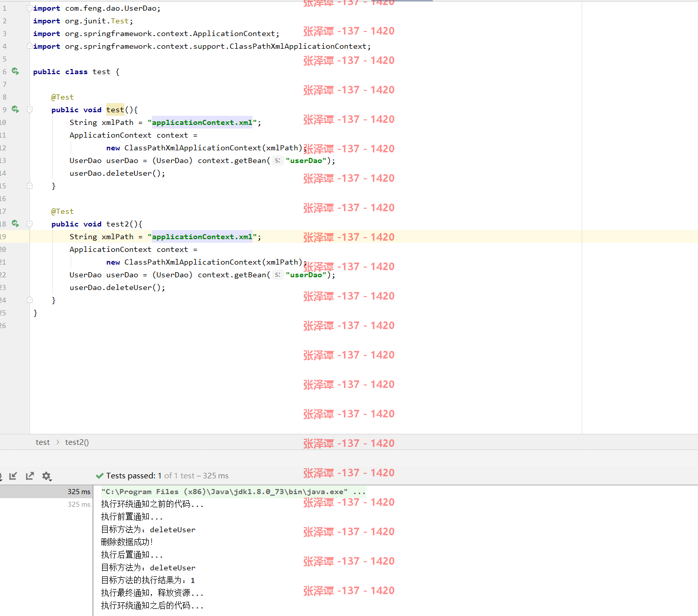Viewport: 698px width, 616px height.
Task: Click 'applicationContext.xml' string in test()
Action: click(202, 122)
